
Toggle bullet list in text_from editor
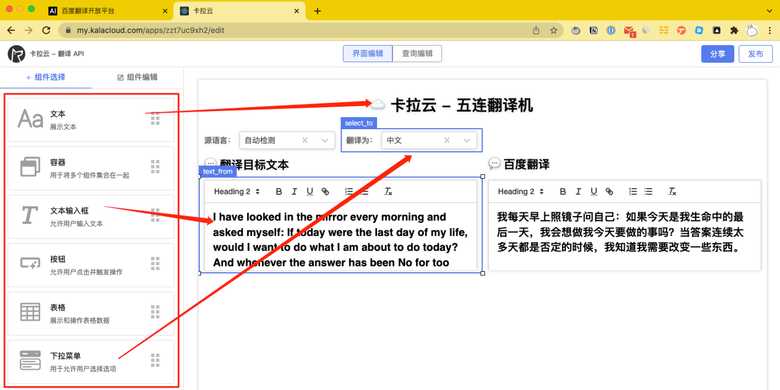[365, 192]
